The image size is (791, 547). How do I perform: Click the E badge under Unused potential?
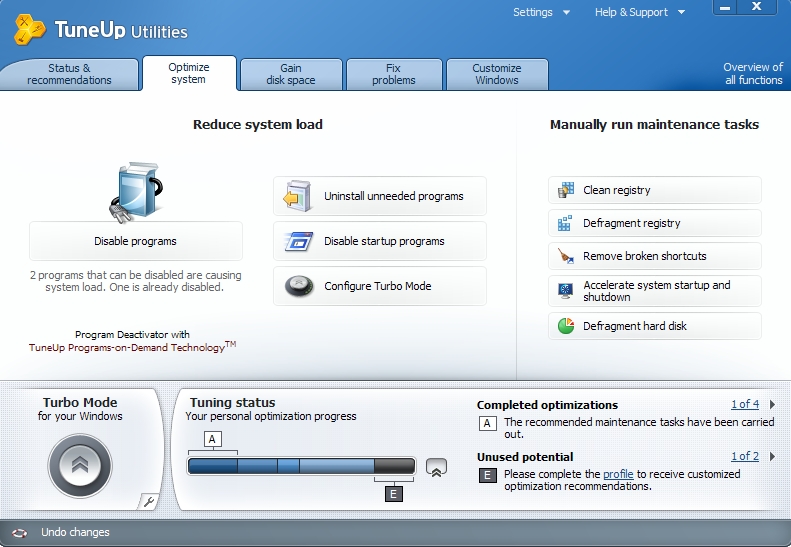tap(487, 475)
